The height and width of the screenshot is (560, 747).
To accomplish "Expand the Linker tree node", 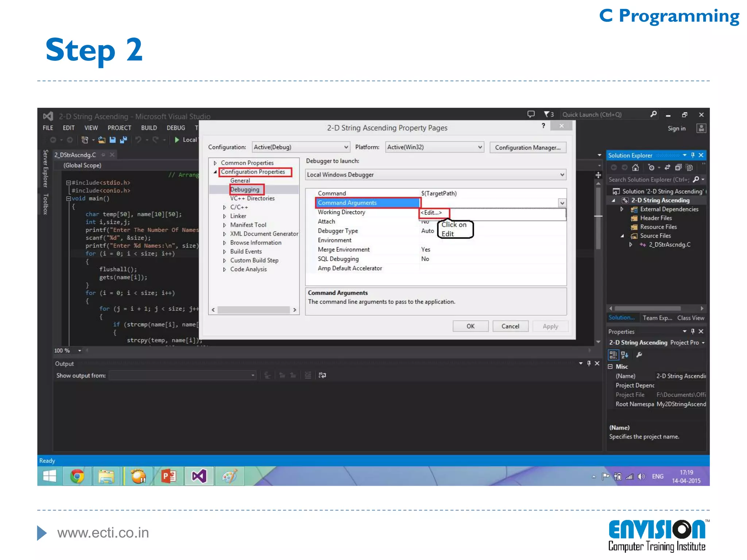I will [x=225, y=216].
